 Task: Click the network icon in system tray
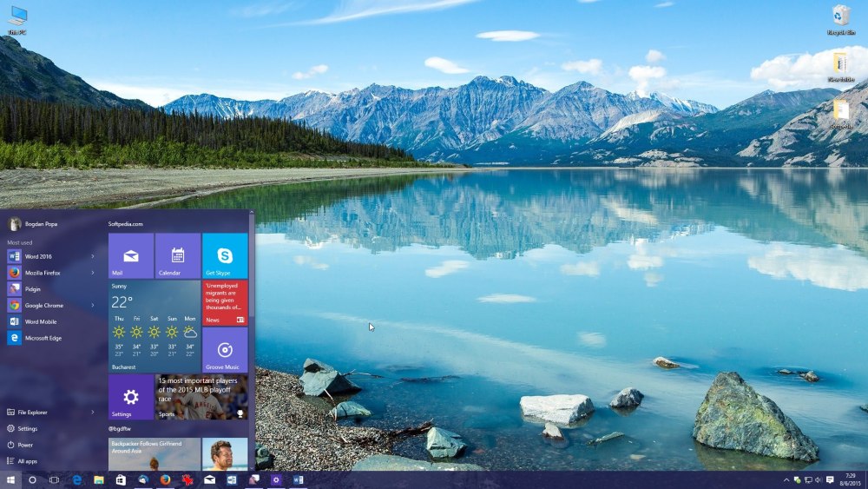click(808, 480)
